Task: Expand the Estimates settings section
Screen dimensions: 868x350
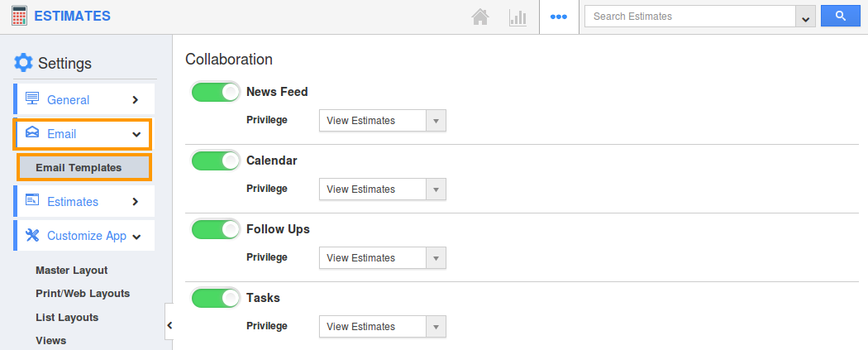Action: point(83,202)
